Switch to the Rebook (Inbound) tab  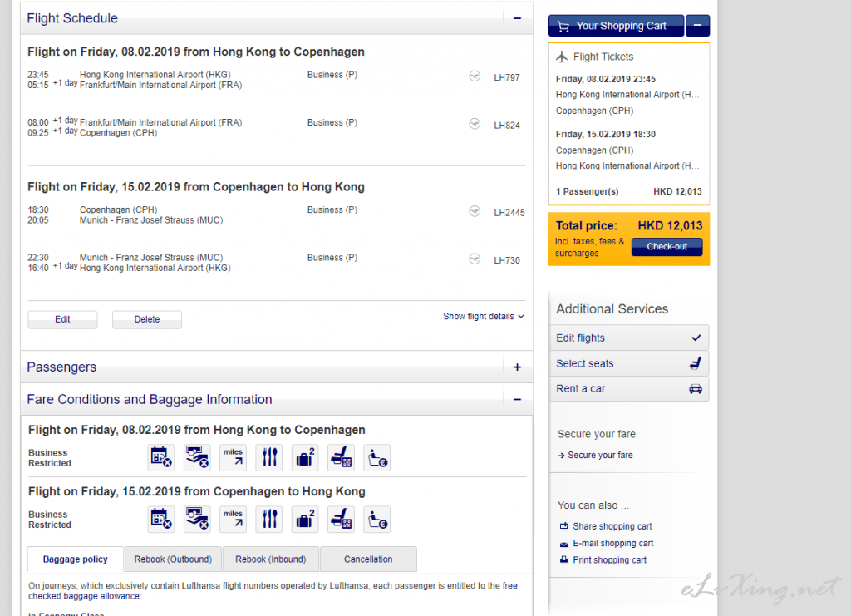[x=271, y=559]
